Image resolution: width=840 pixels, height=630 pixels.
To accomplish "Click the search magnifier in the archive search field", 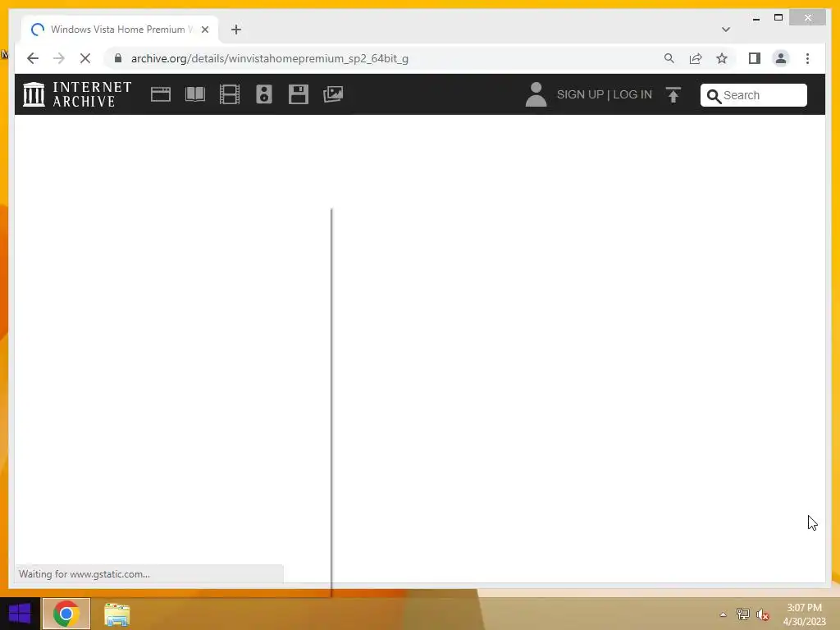I will coord(714,96).
